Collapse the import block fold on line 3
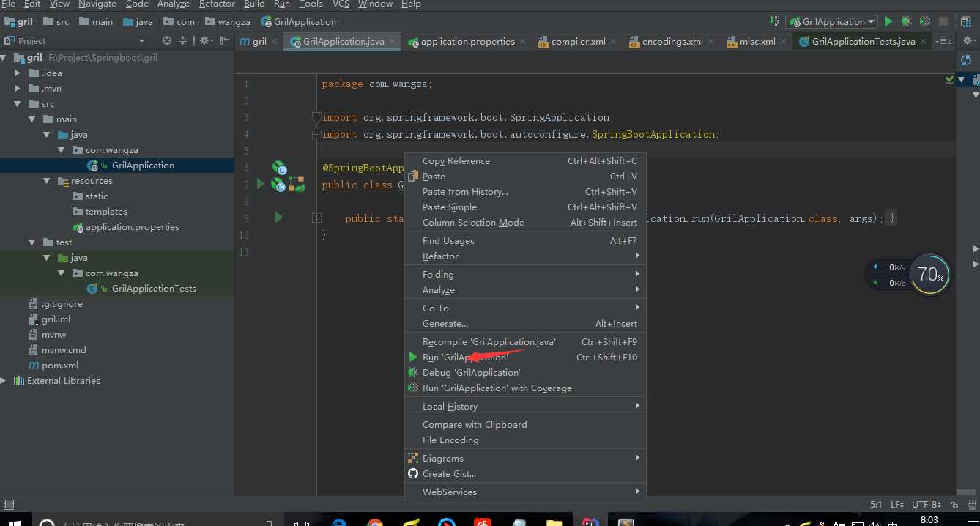The height and width of the screenshot is (526, 980). (316, 116)
